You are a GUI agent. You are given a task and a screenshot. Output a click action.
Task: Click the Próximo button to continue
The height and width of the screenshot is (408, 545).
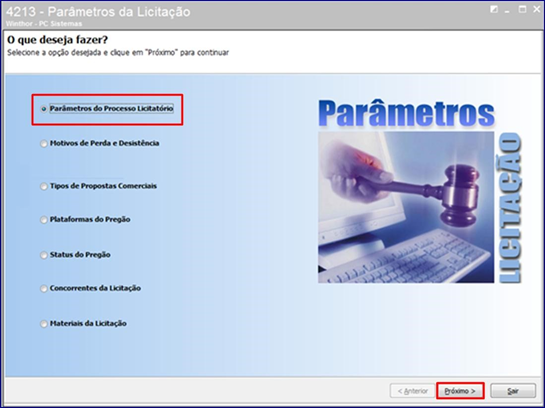(x=460, y=391)
